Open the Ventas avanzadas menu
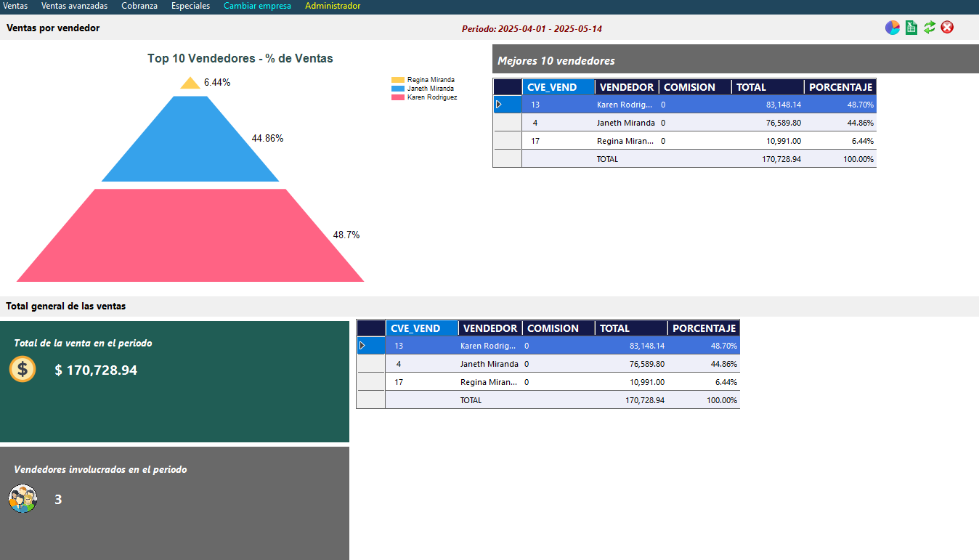The image size is (979, 560). coord(74,6)
